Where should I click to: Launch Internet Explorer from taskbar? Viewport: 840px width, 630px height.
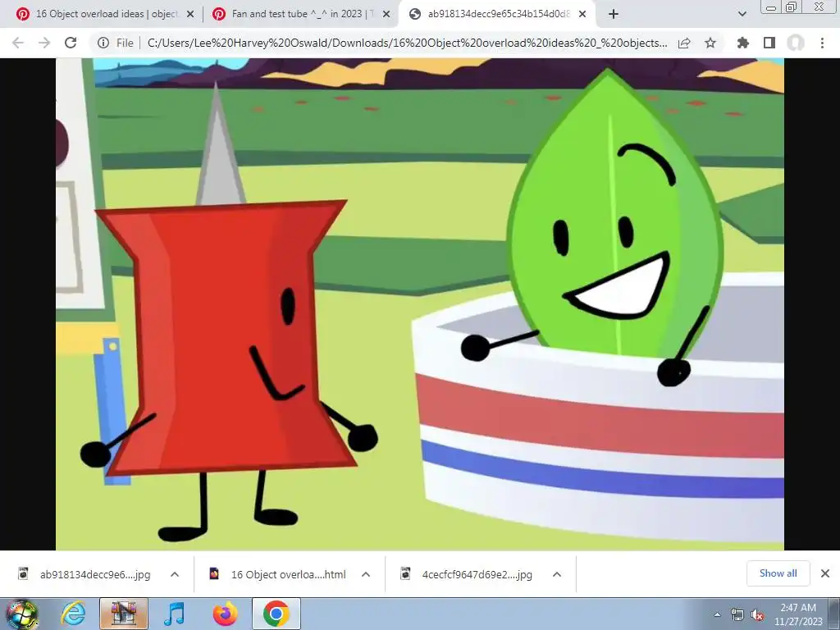point(72,614)
